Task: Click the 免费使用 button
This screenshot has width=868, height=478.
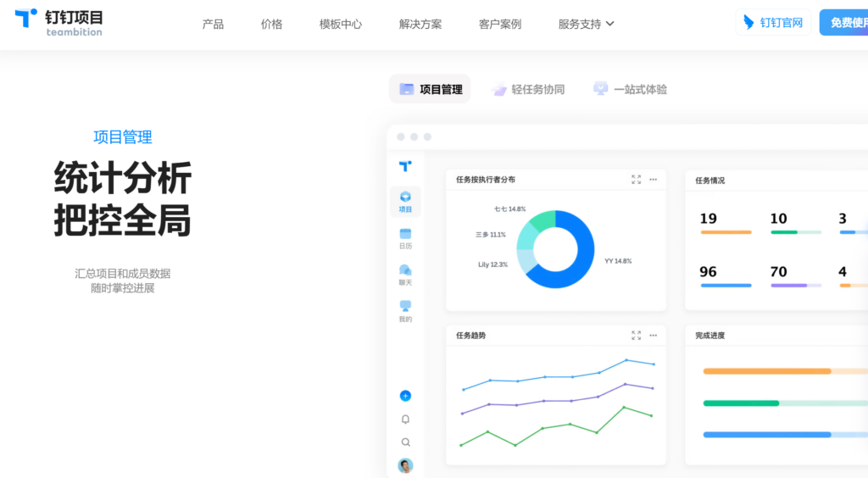Action: 844,23
